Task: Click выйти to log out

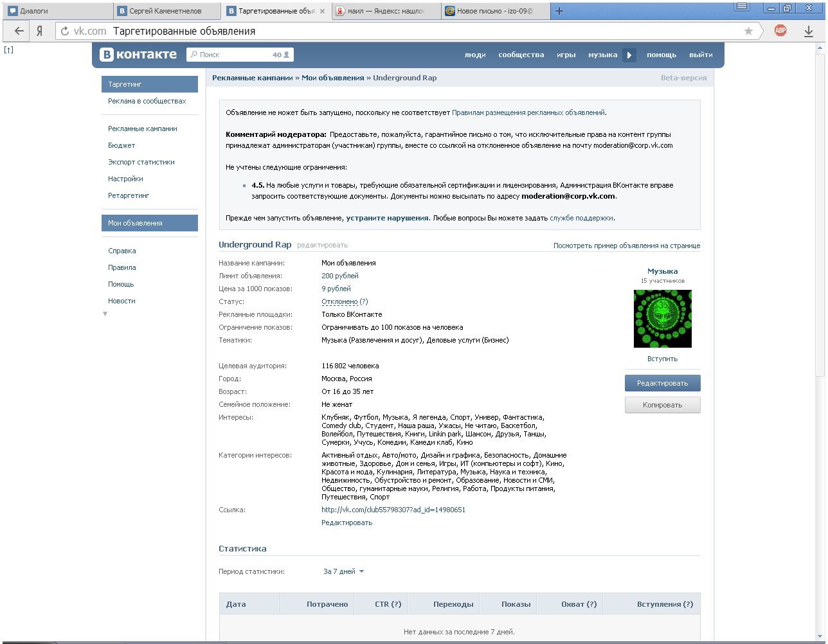Action: pos(701,55)
